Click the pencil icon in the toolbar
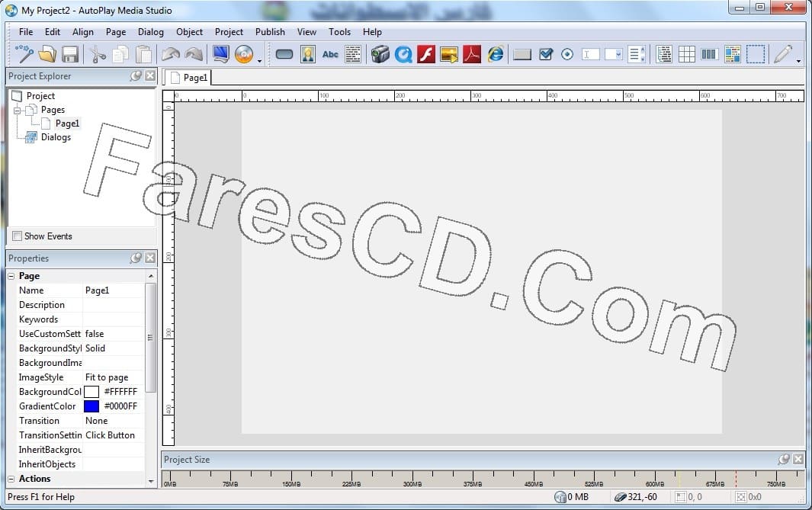The width and height of the screenshot is (812, 510). (782, 54)
